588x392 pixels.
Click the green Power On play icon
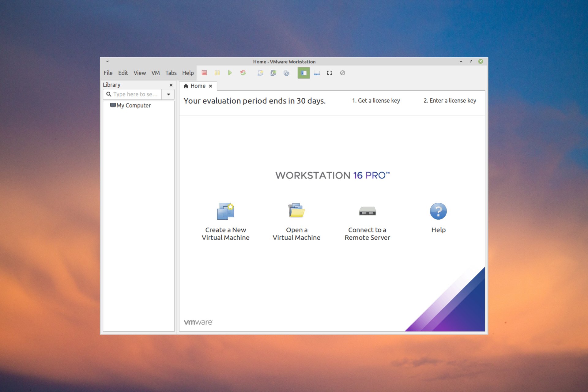pyautogui.click(x=230, y=73)
